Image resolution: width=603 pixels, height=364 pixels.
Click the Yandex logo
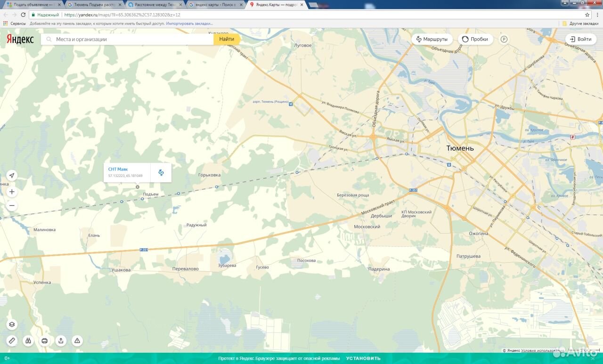pyautogui.click(x=20, y=40)
